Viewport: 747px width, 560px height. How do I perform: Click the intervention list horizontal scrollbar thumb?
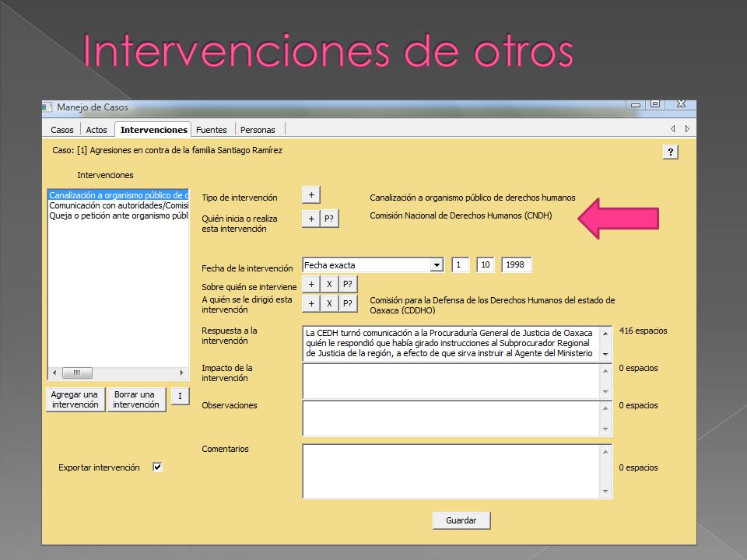(x=77, y=373)
